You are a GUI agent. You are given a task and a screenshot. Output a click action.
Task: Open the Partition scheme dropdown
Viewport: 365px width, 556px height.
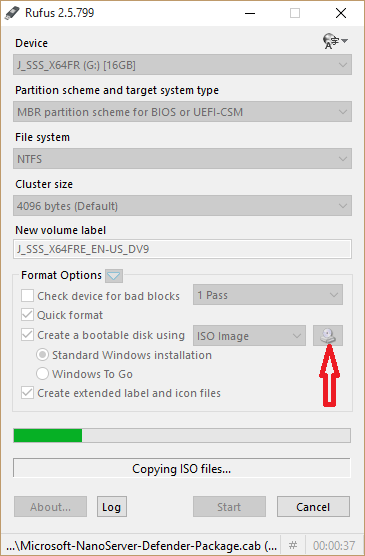(x=182, y=112)
